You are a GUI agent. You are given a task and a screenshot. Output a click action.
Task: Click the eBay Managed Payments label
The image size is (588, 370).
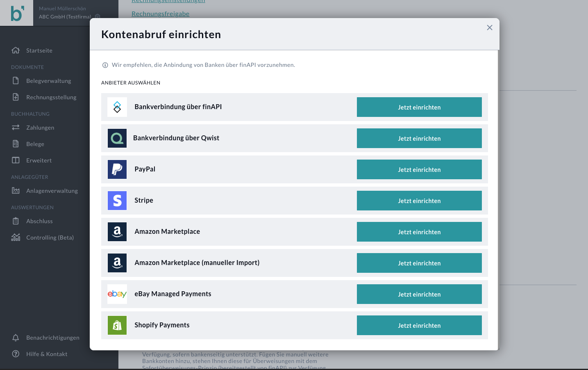tap(173, 294)
